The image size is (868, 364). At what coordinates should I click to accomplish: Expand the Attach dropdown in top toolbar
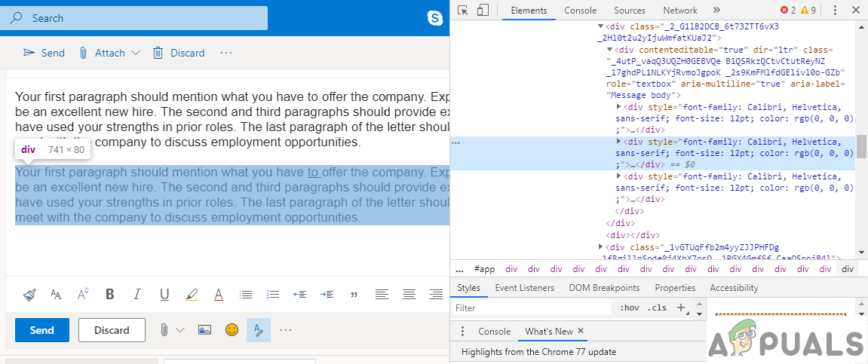tap(136, 53)
